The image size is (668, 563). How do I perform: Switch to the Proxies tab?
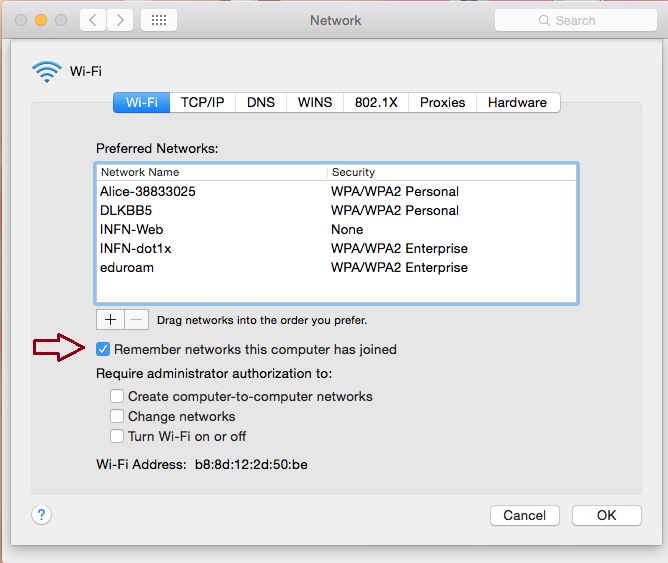pyautogui.click(x=442, y=103)
